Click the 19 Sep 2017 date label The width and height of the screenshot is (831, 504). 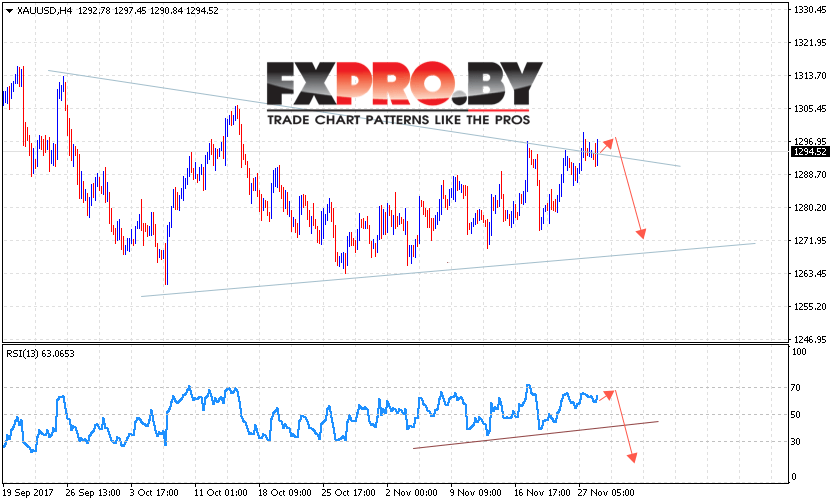pos(29,493)
